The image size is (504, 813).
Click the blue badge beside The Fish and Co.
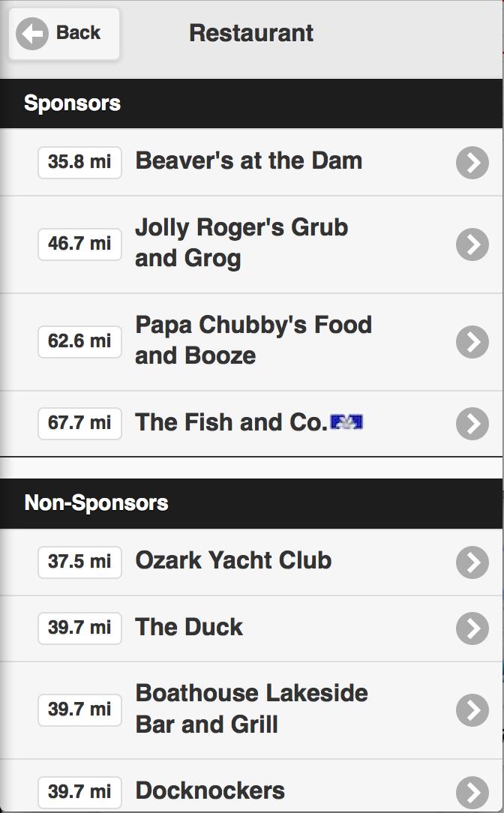click(x=346, y=422)
